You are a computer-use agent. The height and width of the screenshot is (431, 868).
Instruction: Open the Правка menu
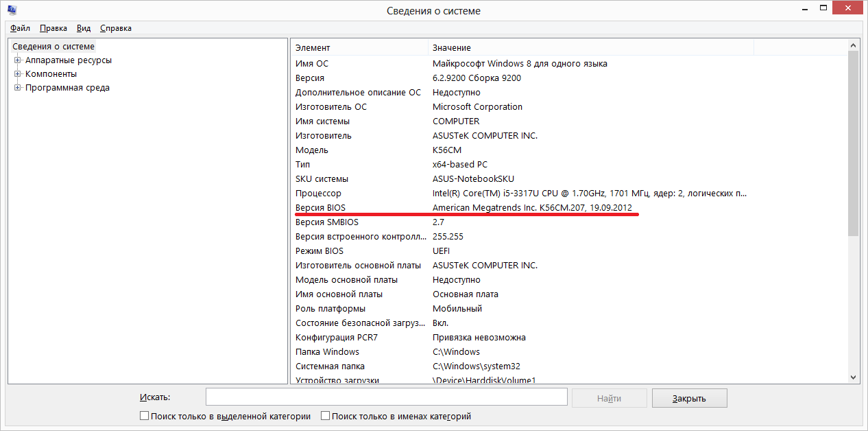(52, 28)
